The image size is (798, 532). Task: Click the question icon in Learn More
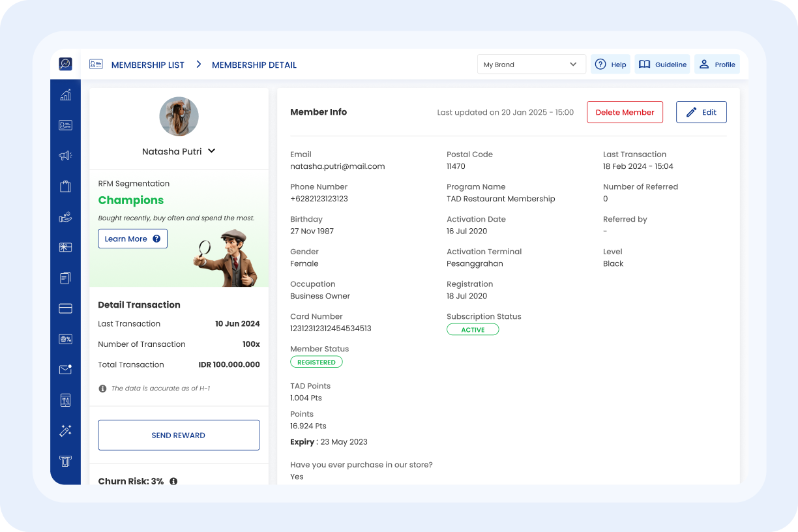coord(156,239)
